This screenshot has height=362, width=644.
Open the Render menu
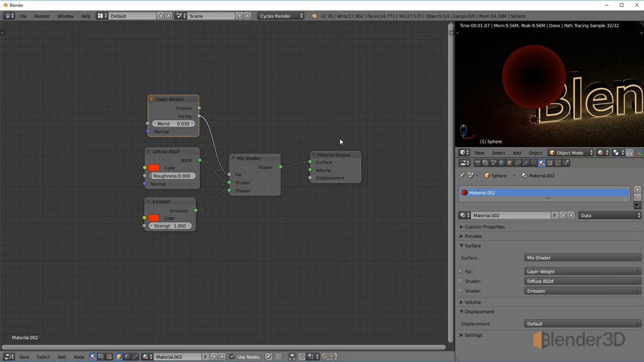(42, 16)
